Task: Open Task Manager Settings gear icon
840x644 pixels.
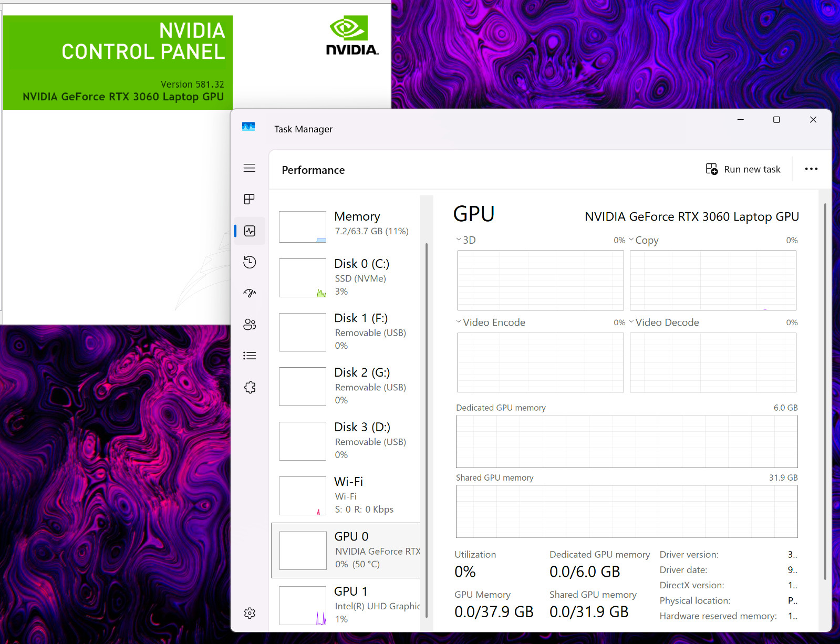Action: [x=250, y=613]
